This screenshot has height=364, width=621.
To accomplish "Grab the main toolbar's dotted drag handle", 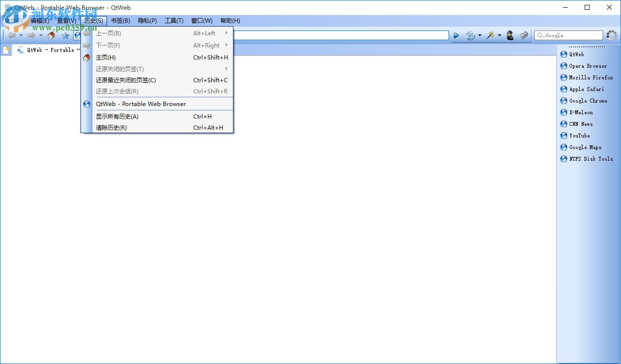I will [4, 35].
